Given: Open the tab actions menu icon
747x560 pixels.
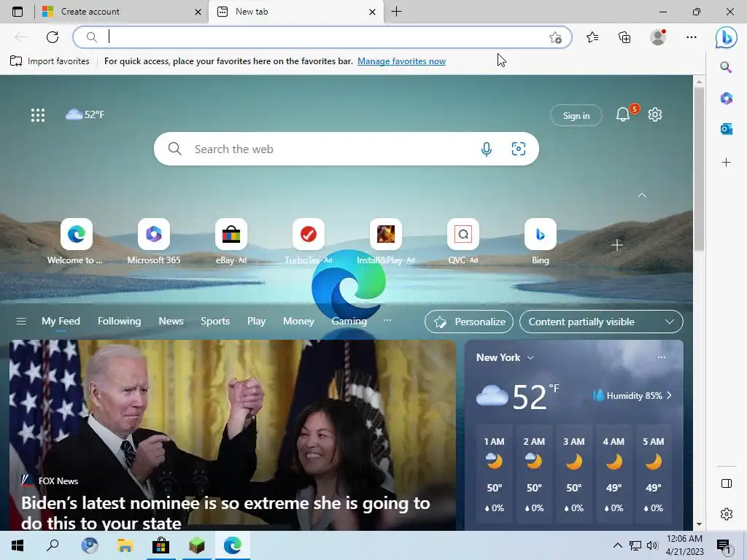Looking at the screenshot, I should click(18, 12).
